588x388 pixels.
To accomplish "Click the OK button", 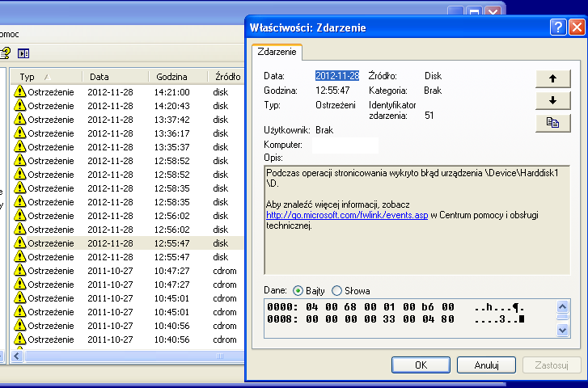I will click(x=421, y=365).
